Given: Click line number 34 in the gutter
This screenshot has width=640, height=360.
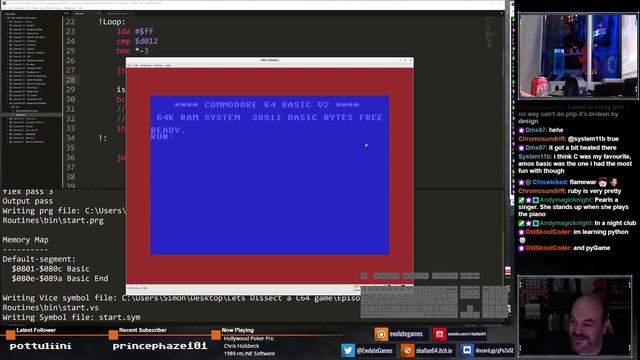Looking at the screenshot, I should coord(71,138).
